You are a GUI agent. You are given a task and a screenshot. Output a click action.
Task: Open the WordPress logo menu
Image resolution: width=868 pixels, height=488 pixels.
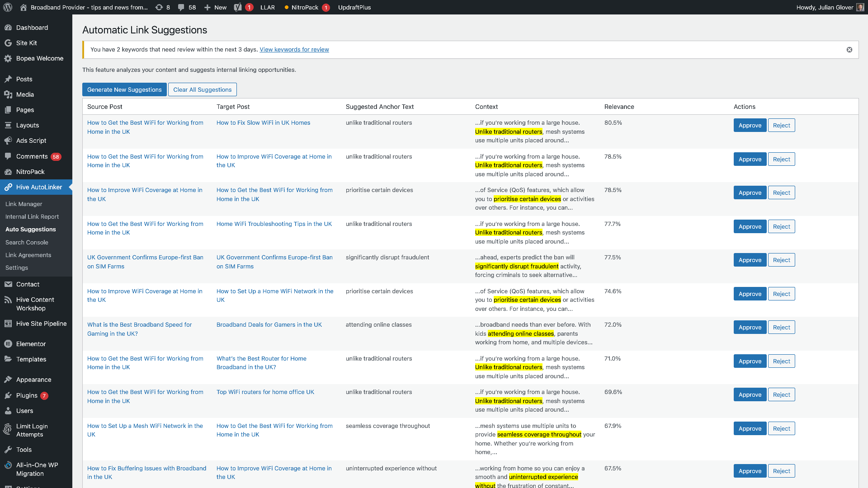pos(7,7)
